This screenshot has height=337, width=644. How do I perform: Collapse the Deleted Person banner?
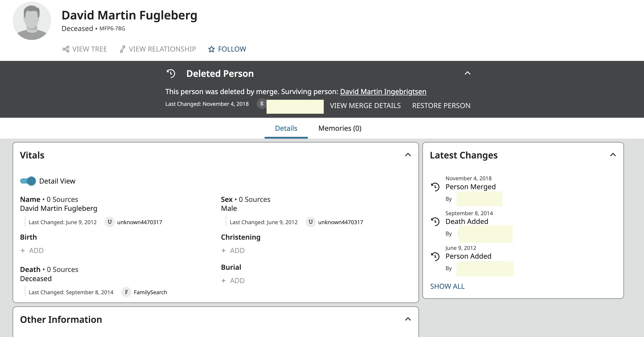click(467, 73)
